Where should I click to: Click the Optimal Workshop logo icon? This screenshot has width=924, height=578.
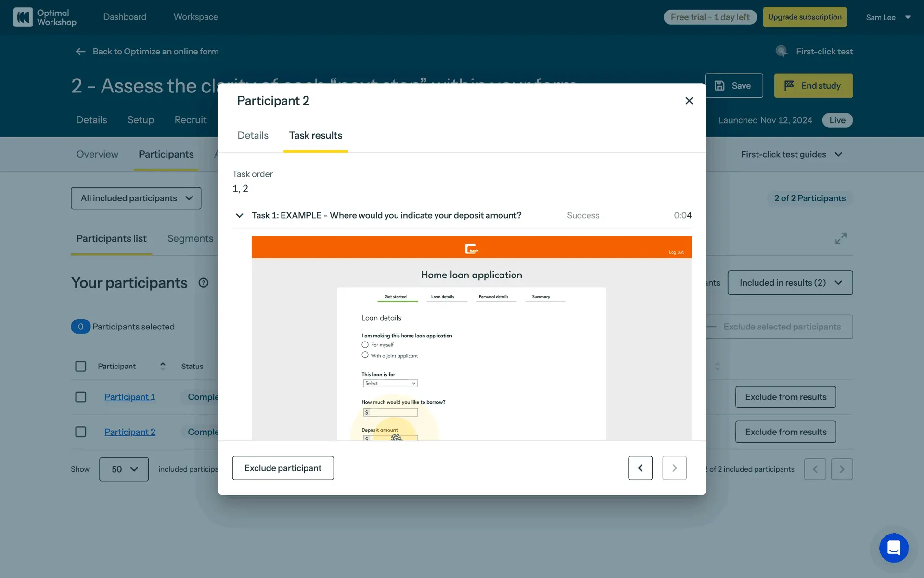point(23,17)
